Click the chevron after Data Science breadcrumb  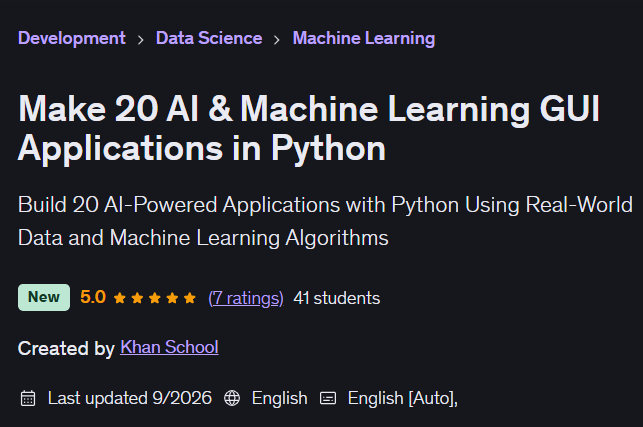click(277, 40)
